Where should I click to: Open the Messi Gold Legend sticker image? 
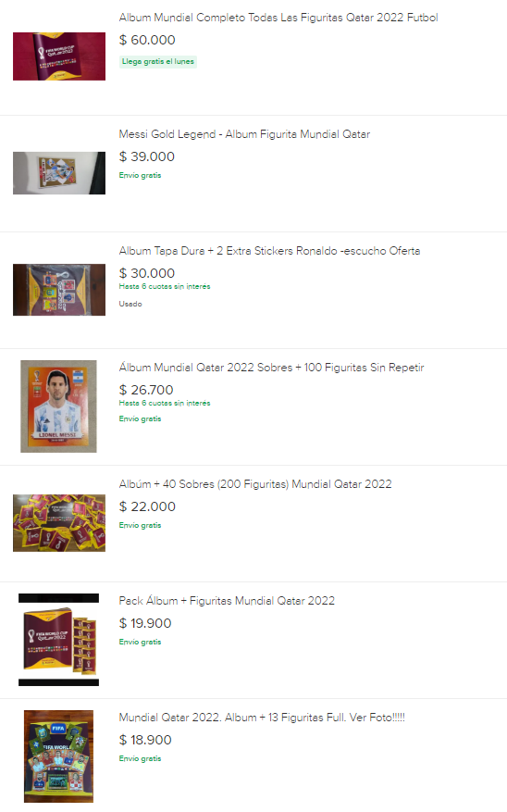point(59,173)
